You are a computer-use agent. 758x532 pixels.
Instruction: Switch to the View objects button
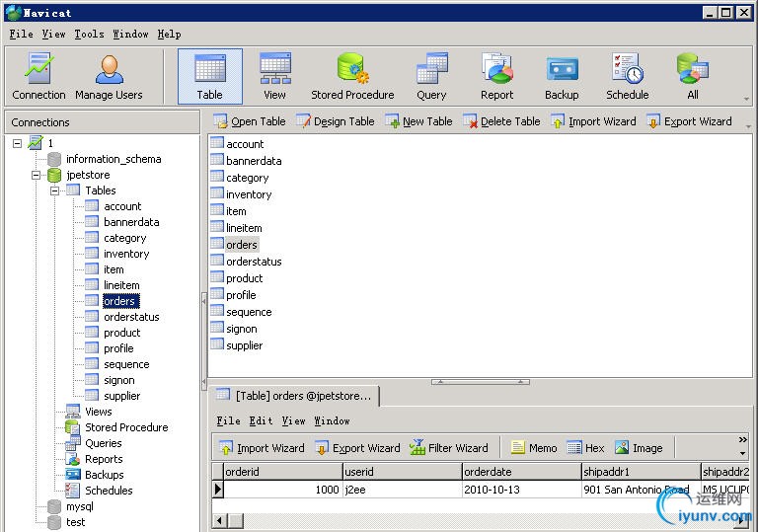point(274,76)
